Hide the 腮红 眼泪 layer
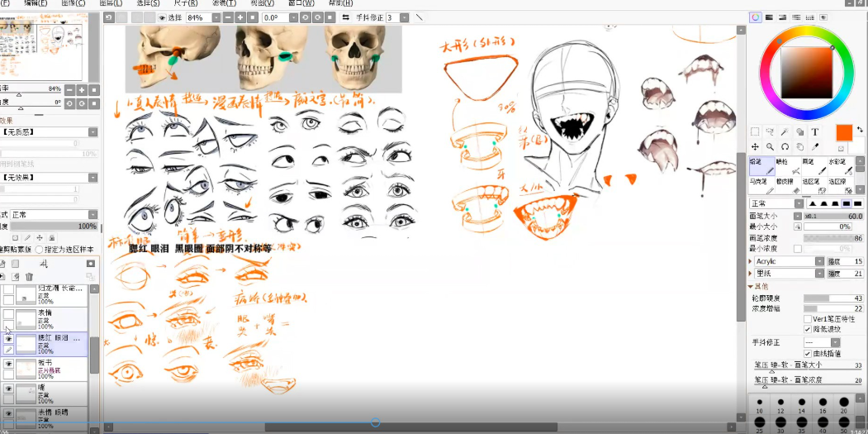 [x=8, y=338]
